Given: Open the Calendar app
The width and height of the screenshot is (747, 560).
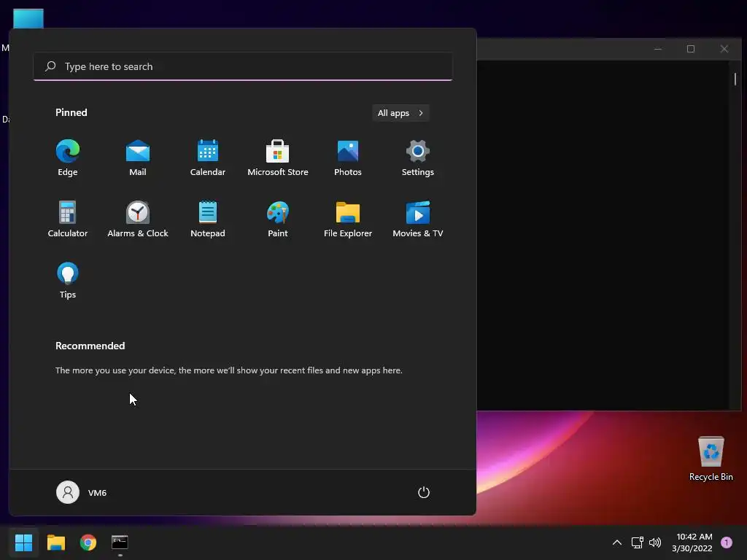Looking at the screenshot, I should [x=208, y=158].
